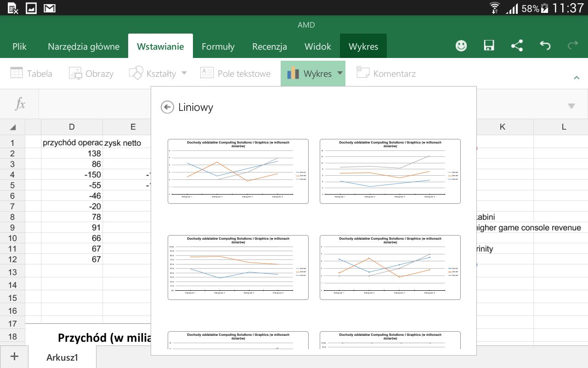The height and width of the screenshot is (368, 588).
Task: Select the cell containing -55
Action: click(x=72, y=185)
